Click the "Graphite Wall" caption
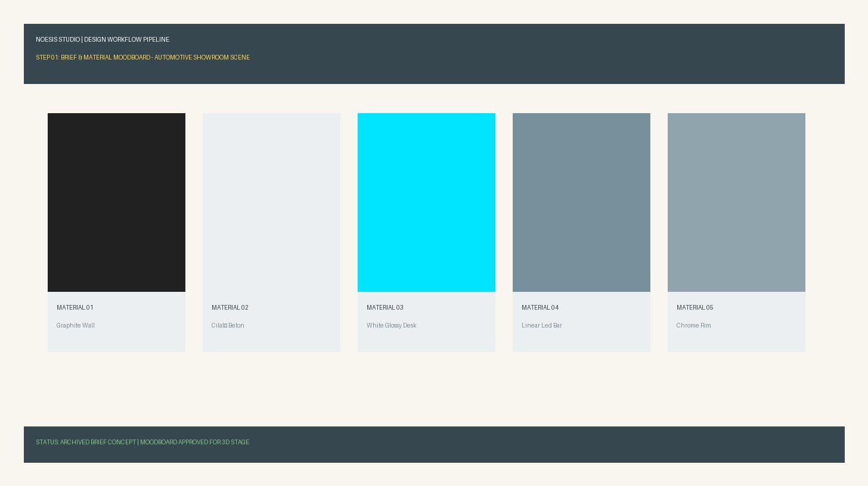 click(76, 325)
